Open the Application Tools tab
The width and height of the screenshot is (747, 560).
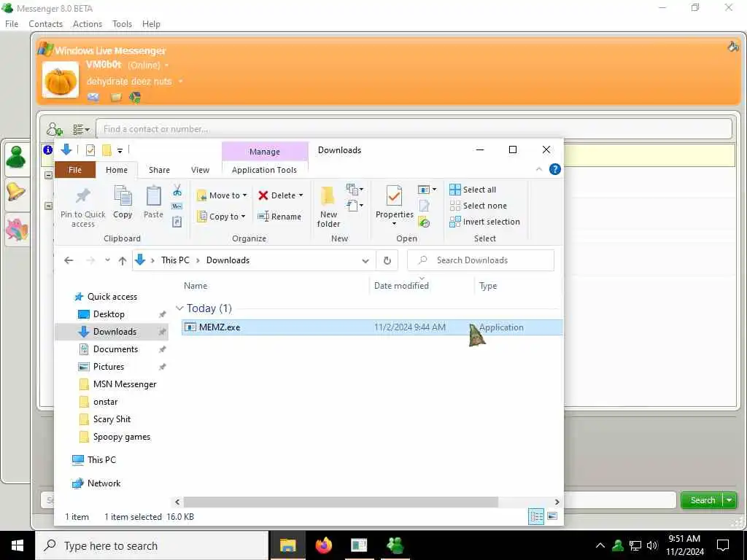pos(264,169)
